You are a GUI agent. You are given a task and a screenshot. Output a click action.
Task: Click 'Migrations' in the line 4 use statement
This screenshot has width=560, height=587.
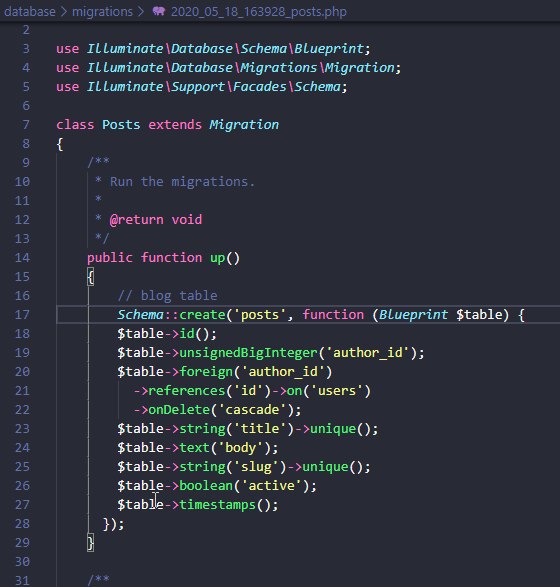[279, 68]
